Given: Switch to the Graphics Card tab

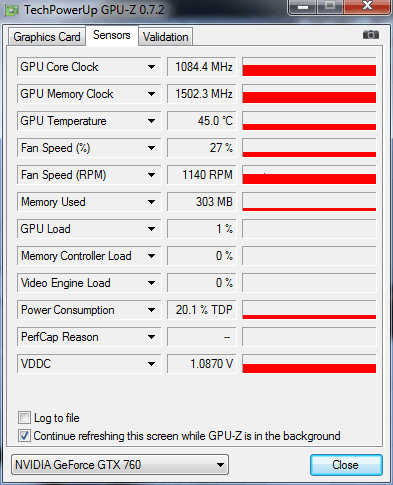Looking at the screenshot, I should pyautogui.click(x=47, y=37).
